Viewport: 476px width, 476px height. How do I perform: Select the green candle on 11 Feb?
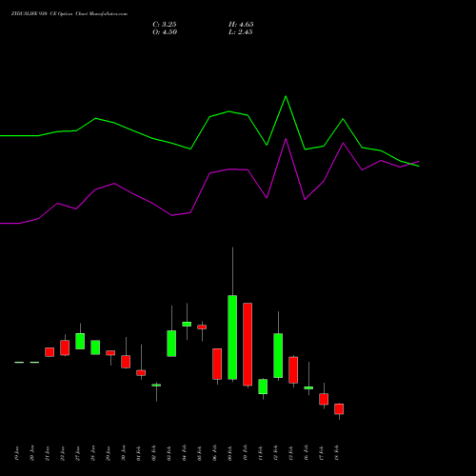pos(263,387)
